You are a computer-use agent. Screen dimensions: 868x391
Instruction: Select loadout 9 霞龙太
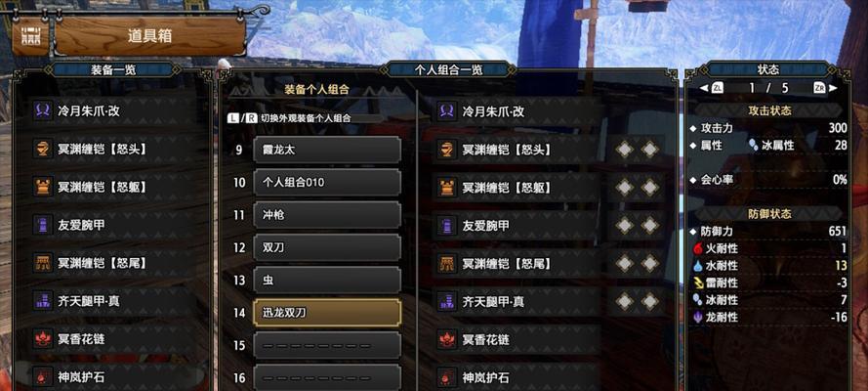pyautogui.click(x=327, y=150)
